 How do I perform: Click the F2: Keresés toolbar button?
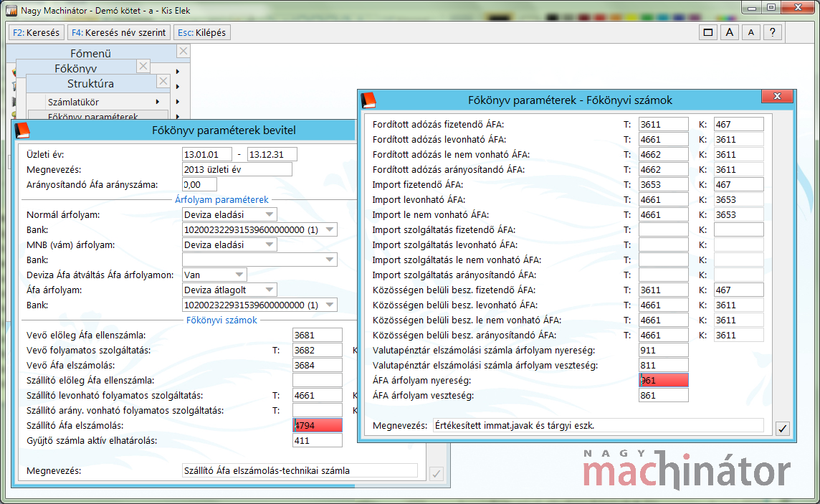click(x=36, y=32)
